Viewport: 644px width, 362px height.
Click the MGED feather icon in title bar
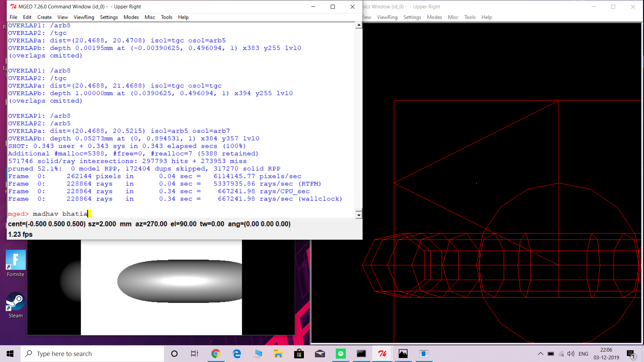click(13, 6)
